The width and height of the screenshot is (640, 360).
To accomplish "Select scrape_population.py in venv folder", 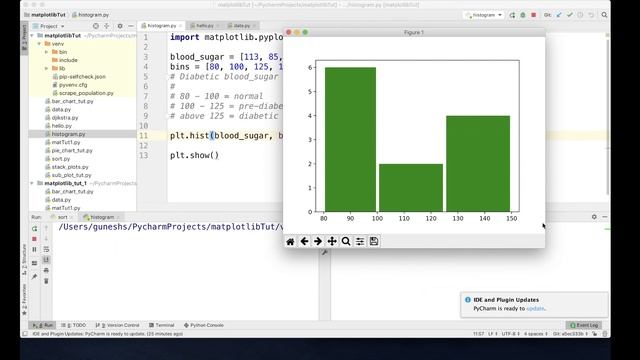I will pyautogui.click(x=86, y=93).
